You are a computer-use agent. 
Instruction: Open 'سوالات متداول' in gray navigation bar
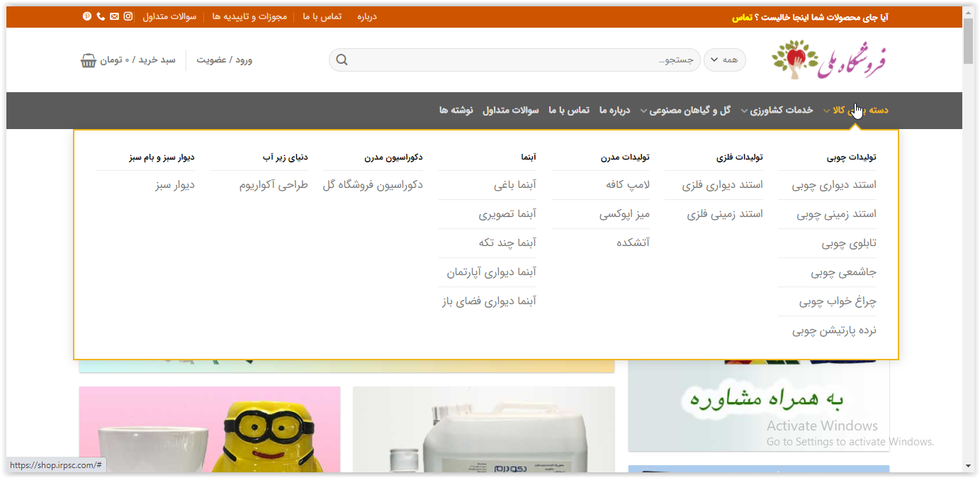click(510, 110)
